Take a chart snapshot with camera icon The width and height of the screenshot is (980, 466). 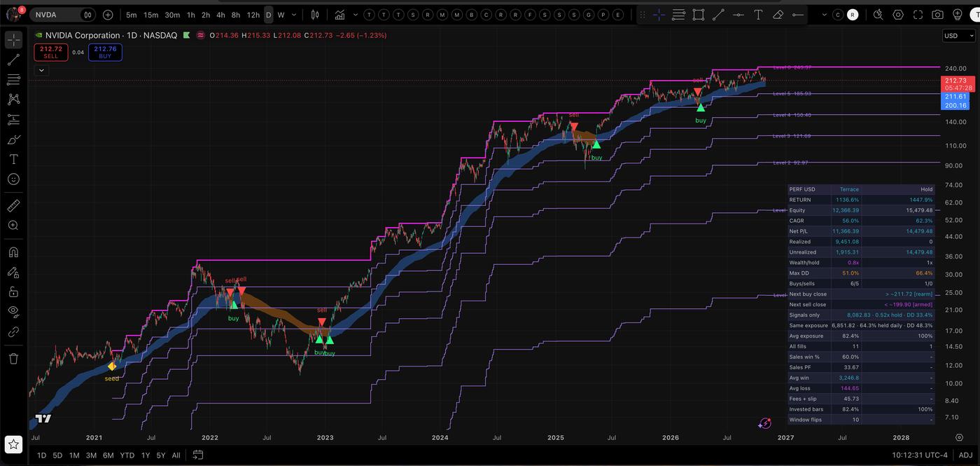tap(938, 15)
